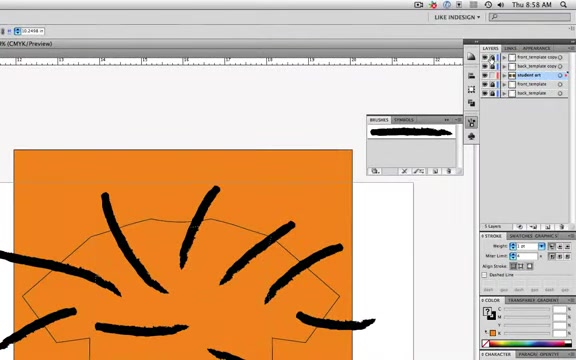Delete selection with Layers panel trash icon
Viewport: 576px width, 360px height.
pyautogui.click(x=561, y=227)
